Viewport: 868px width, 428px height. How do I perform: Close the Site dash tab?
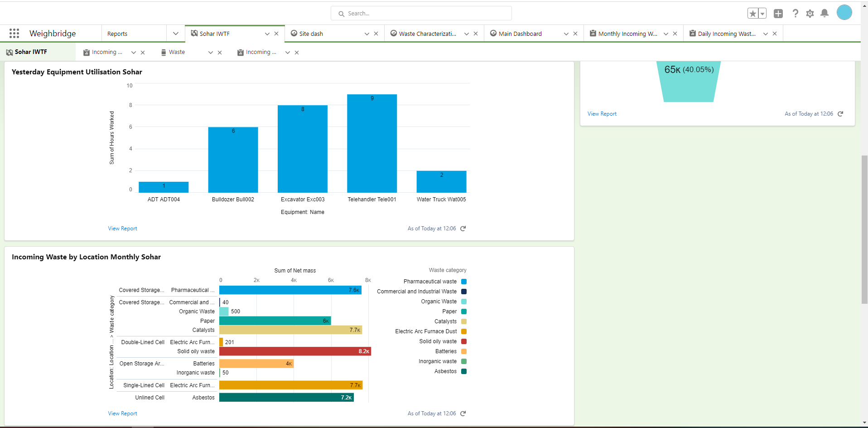pos(376,34)
